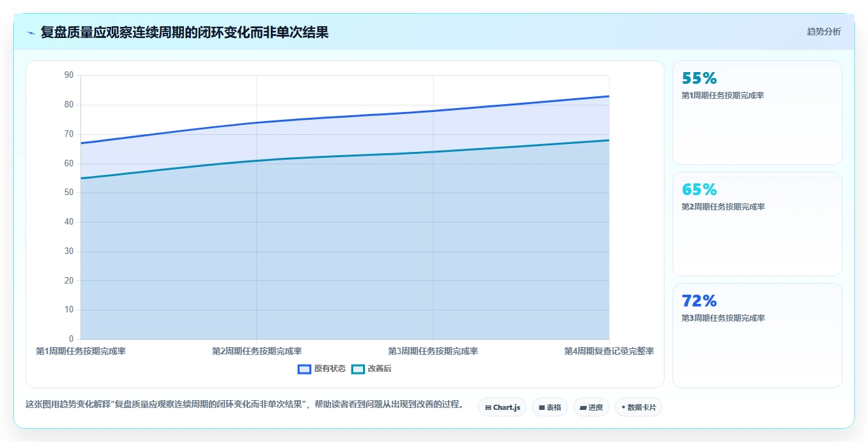The height and width of the screenshot is (442, 868).
Task: Click 原有状态 line point at 第2周期
Action: (257, 122)
